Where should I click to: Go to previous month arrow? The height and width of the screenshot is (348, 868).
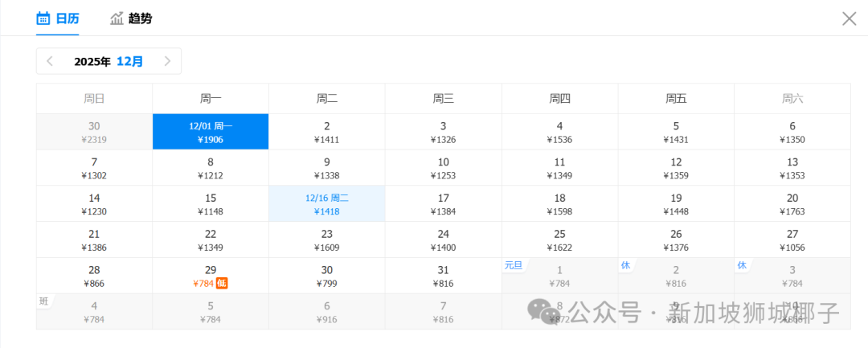50,61
